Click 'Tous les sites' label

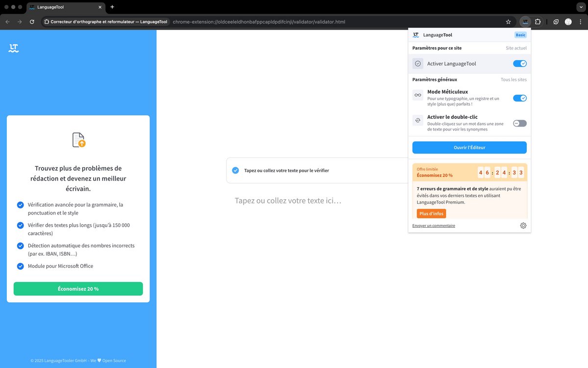pyautogui.click(x=514, y=79)
